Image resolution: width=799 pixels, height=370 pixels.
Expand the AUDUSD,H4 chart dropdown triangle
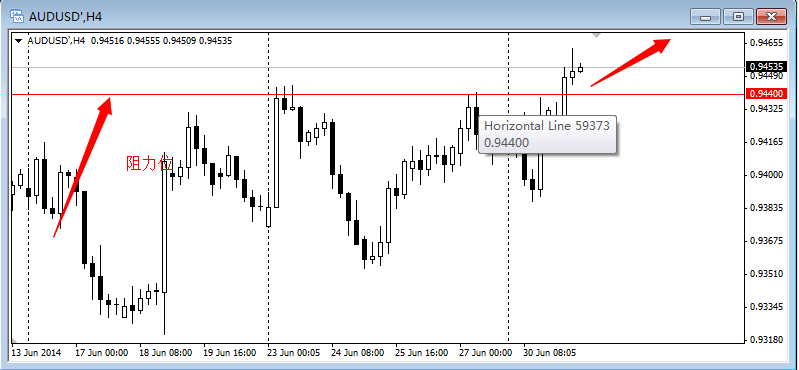[19, 41]
